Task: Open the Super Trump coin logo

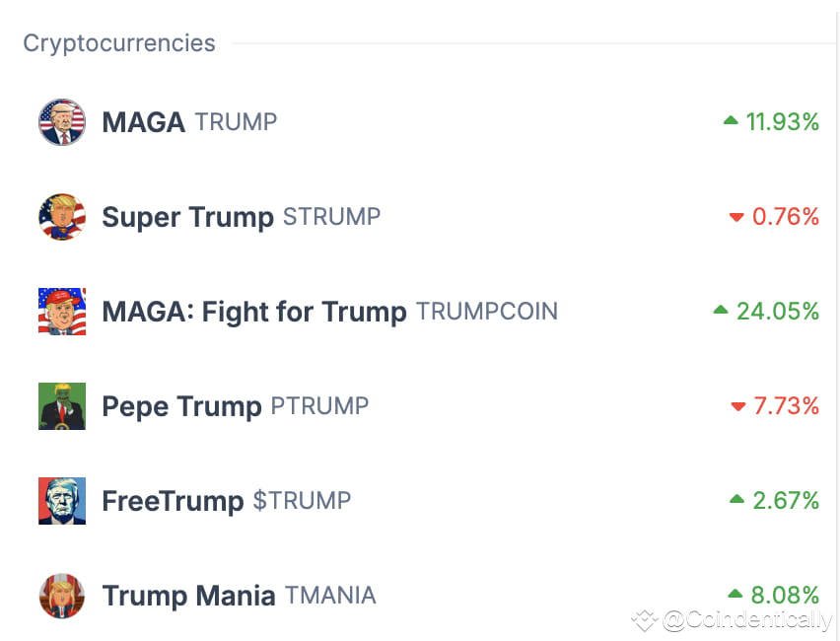Action: coord(62,217)
